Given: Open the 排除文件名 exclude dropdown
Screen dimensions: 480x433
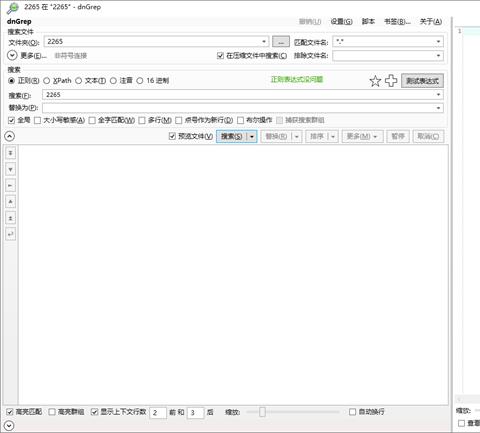Looking at the screenshot, I should (x=438, y=56).
